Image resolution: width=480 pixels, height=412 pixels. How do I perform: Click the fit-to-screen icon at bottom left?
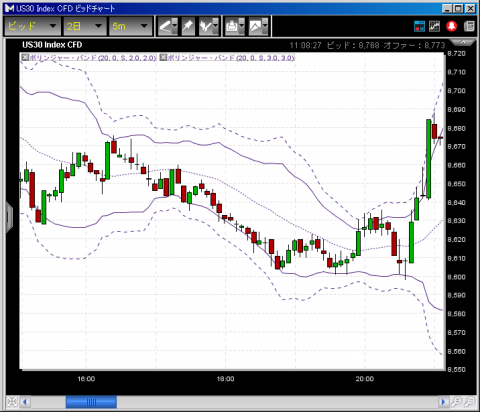click(x=12, y=402)
